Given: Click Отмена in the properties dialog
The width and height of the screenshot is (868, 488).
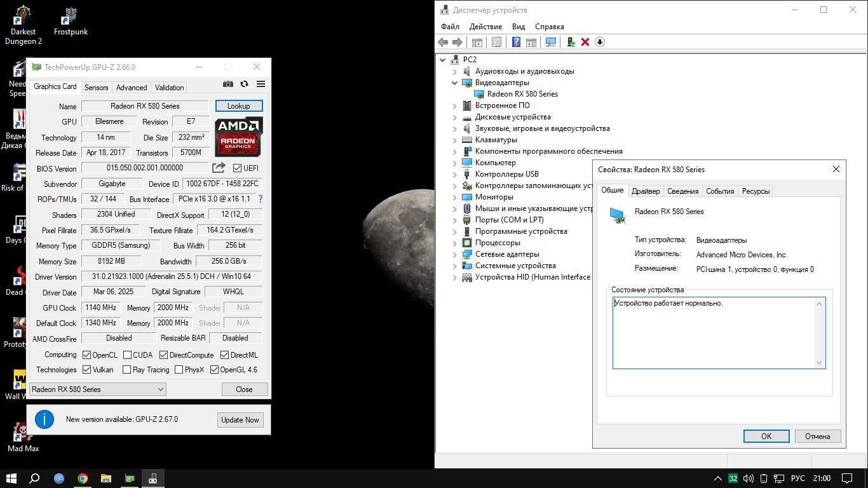Looking at the screenshot, I should click(818, 436).
